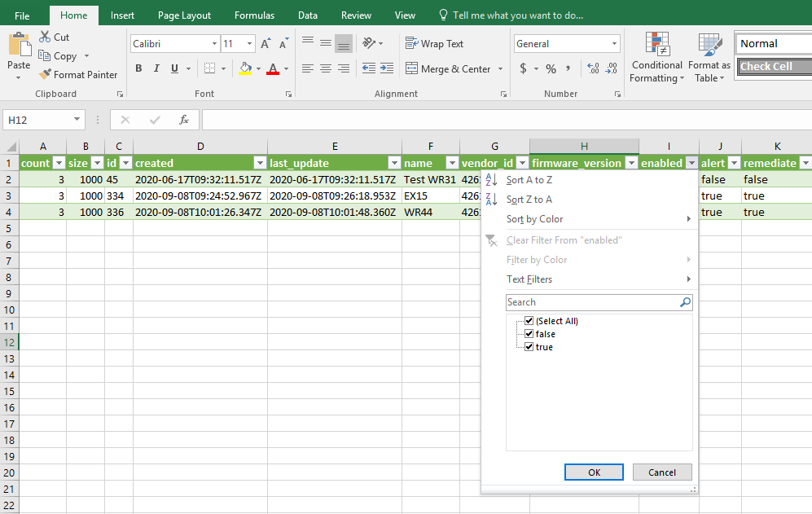Switch to the Insert tab
The width and height of the screenshot is (812, 514).
click(x=122, y=15)
